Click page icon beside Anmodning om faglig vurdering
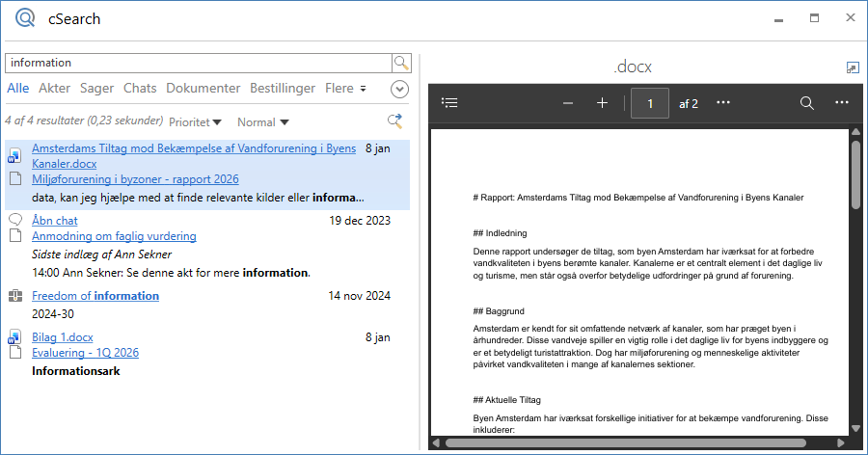The width and height of the screenshot is (868, 455). 15,235
